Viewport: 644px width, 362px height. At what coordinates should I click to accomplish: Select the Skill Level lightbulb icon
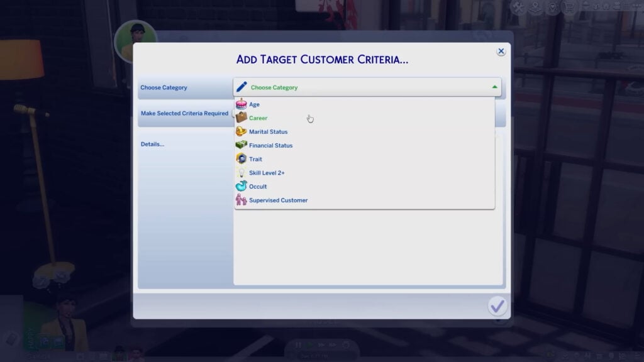pyautogui.click(x=241, y=173)
